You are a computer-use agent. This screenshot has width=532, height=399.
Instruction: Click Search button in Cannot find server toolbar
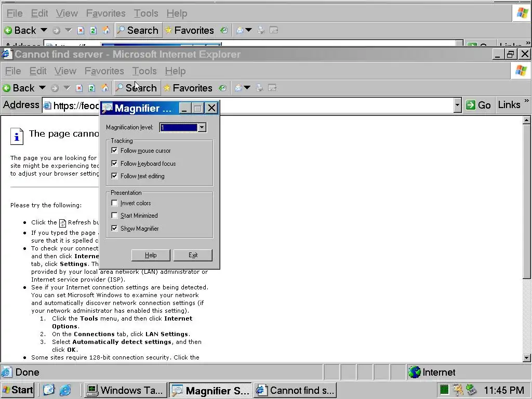click(x=136, y=88)
